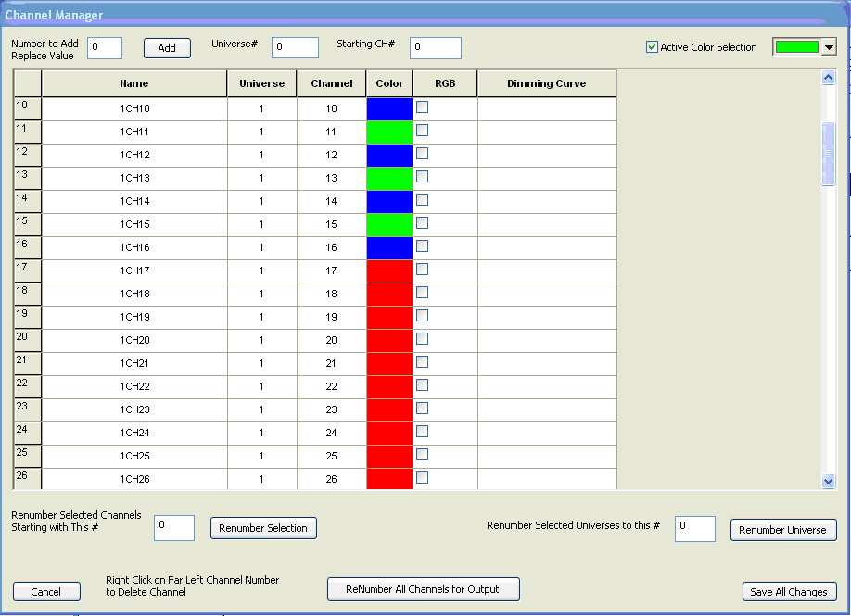Click the Renumber Selection button
851x616 pixels.
coord(263,528)
